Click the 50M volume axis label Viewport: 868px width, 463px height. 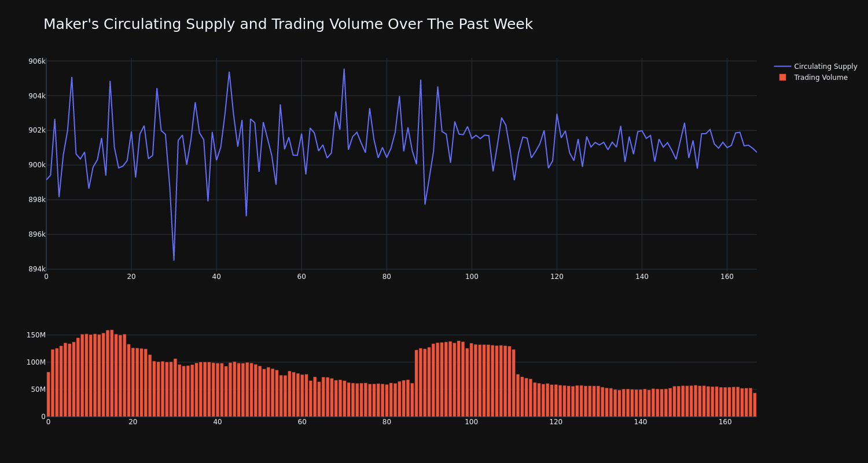pos(38,389)
